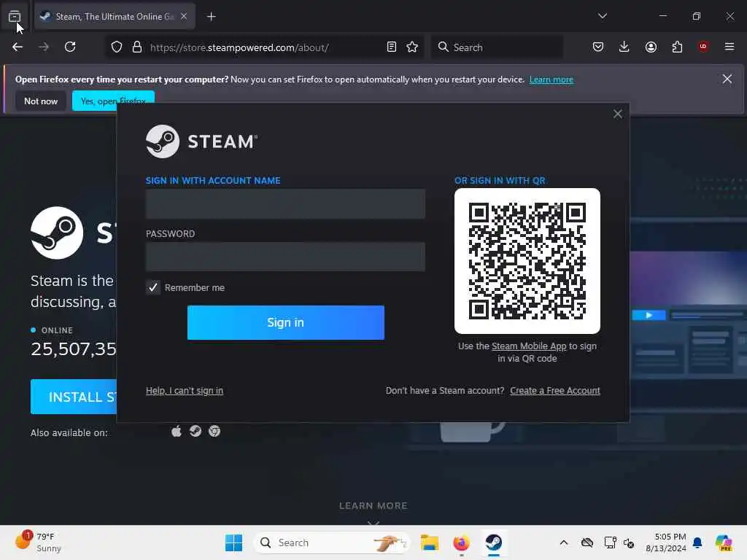Viewport: 747px width, 560px height.
Task: Click the video play button in background
Action: tap(649, 315)
